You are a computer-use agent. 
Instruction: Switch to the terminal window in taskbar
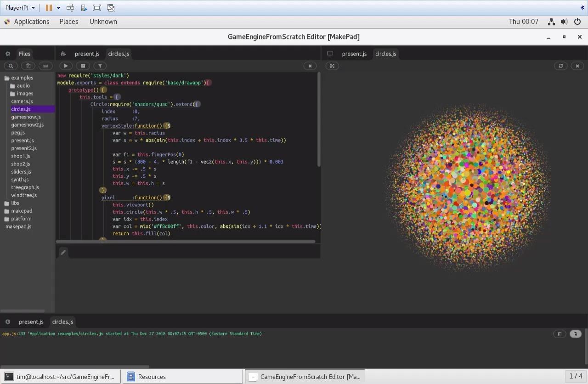(x=60, y=377)
